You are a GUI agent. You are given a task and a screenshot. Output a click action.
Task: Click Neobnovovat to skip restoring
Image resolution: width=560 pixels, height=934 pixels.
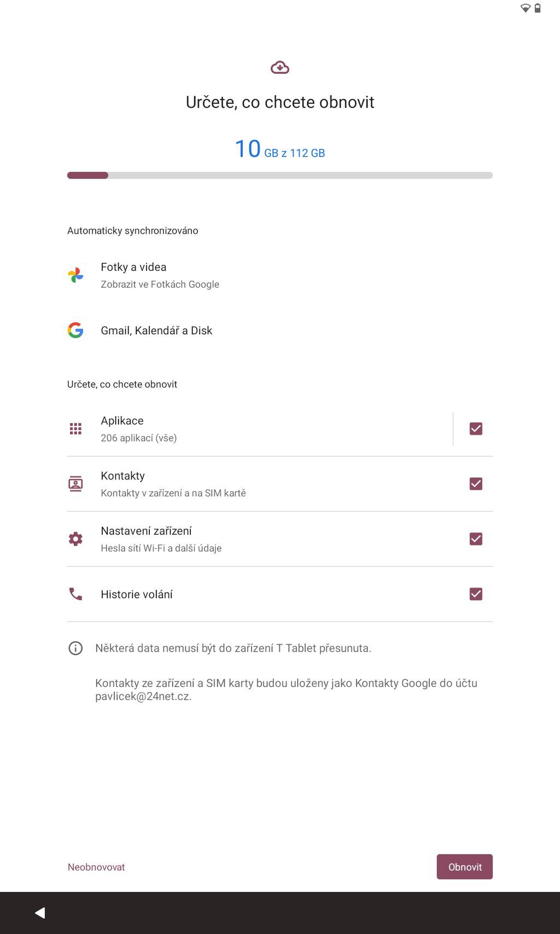point(96,867)
